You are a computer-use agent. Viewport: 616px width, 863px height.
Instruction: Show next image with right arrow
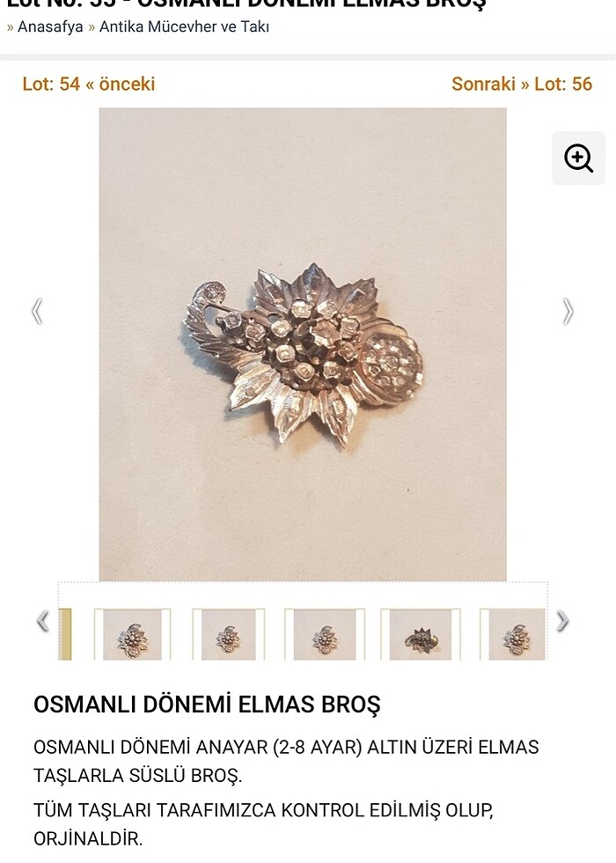[x=568, y=312]
